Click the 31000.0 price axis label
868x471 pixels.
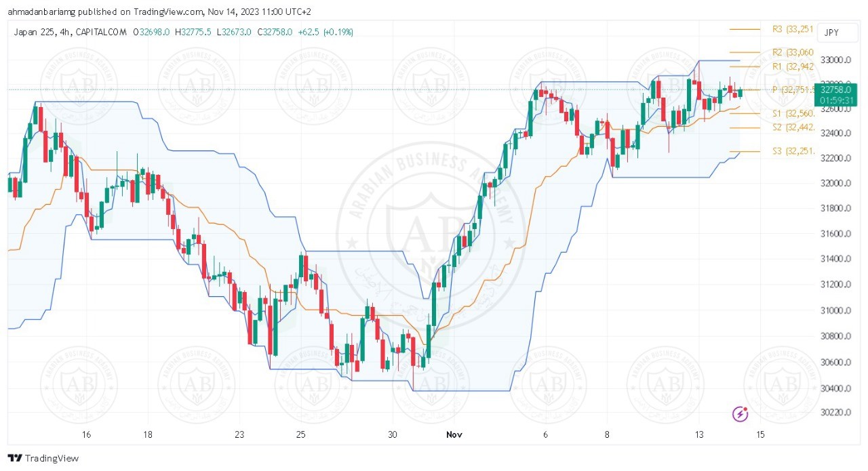click(835, 311)
